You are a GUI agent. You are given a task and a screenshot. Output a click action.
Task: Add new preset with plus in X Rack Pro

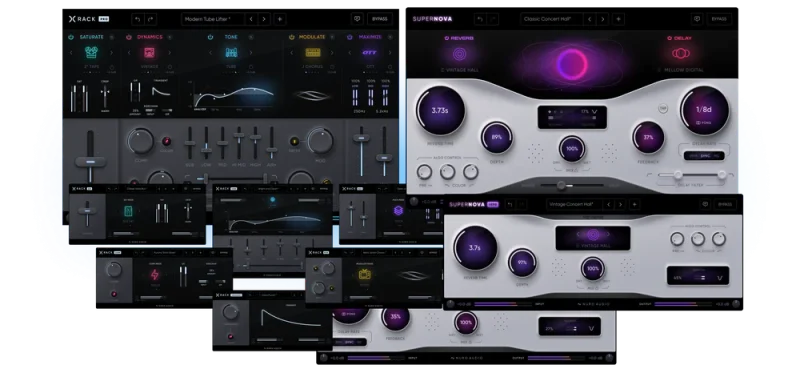(x=279, y=19)
